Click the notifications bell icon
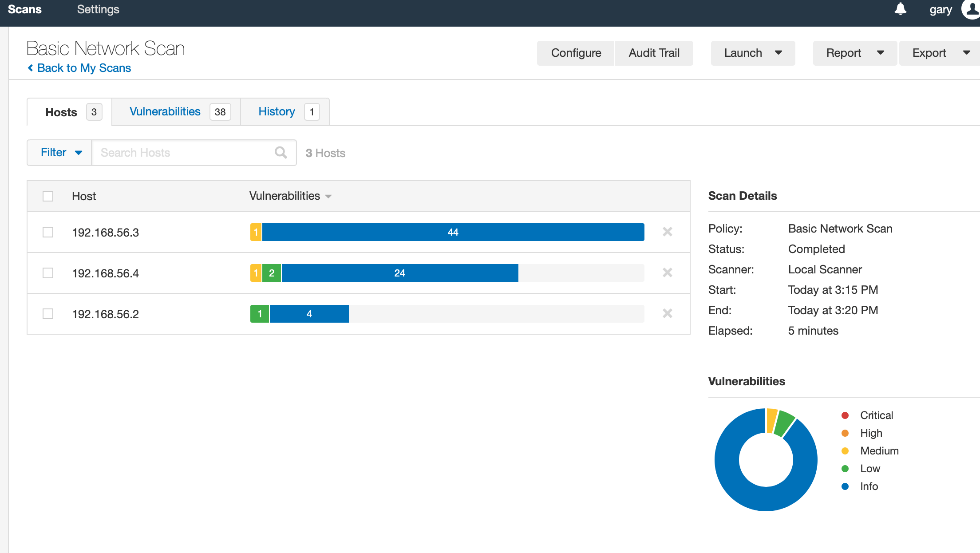The image size is (980, 553). (900, 9)
